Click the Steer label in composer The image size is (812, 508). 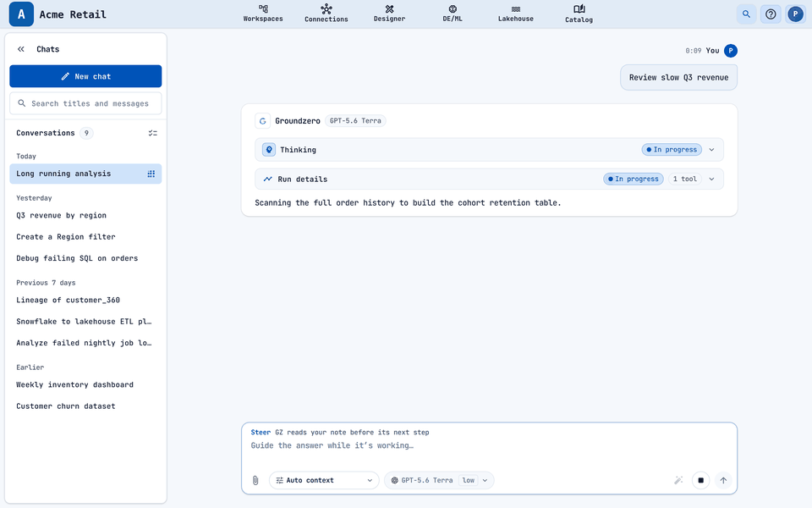(x=261, y=433)
